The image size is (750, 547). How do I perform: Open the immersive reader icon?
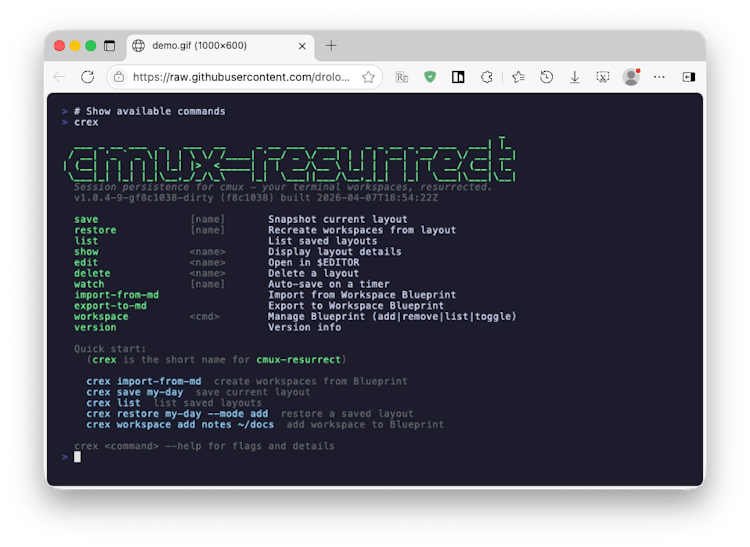(402, 77)
